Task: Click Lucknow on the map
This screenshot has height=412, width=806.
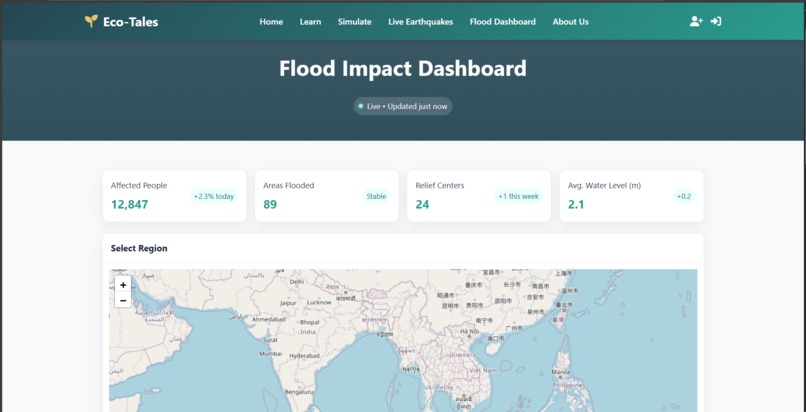Action: click(319, 303)
